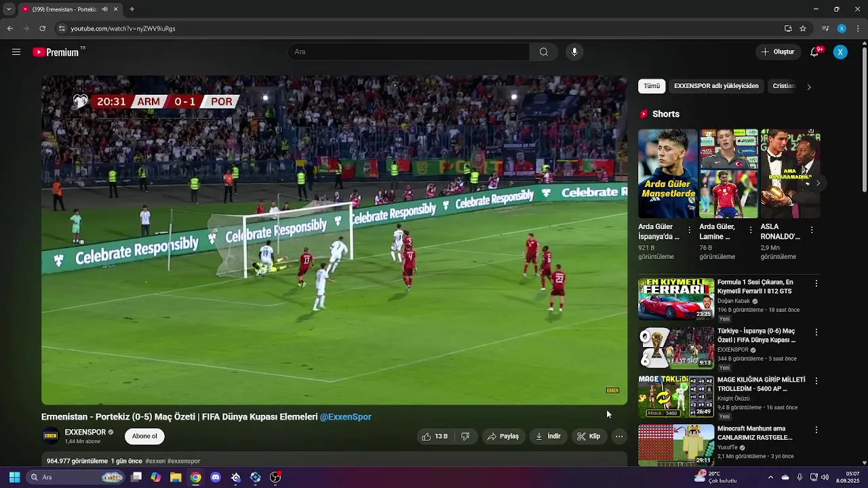Open the Arda Güler, Lamine short
This screenshot has height=488, width=868.
tap(728, 174)
